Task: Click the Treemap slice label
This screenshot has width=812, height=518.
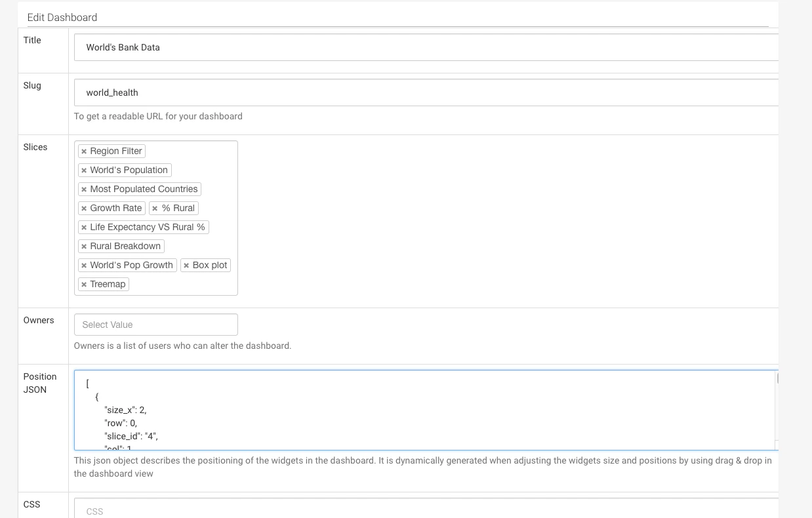Action: click(108, 284)
